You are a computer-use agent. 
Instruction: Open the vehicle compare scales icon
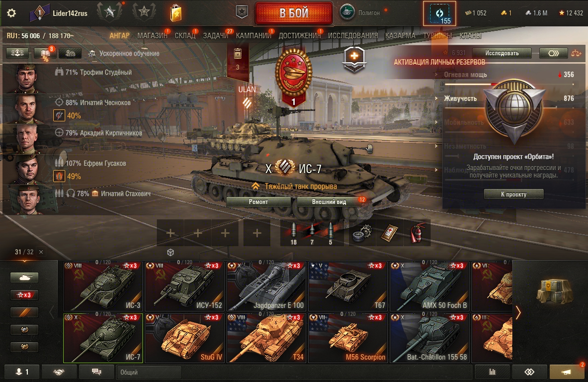tap(577, 54)
